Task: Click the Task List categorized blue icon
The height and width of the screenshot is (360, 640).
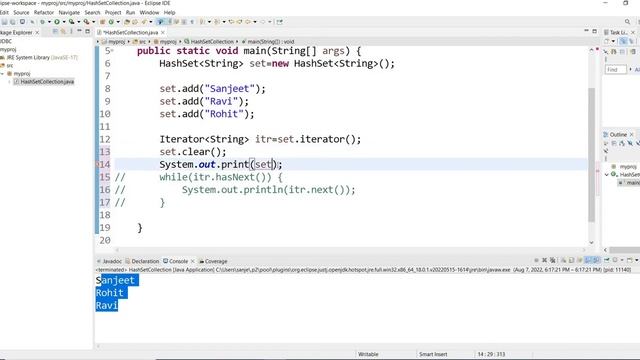Action: tap(623, 41)
